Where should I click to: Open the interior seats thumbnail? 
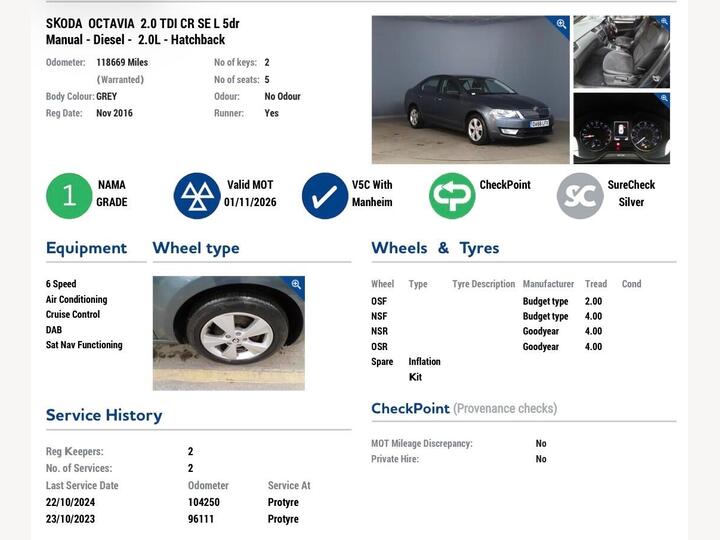[621, 52]
